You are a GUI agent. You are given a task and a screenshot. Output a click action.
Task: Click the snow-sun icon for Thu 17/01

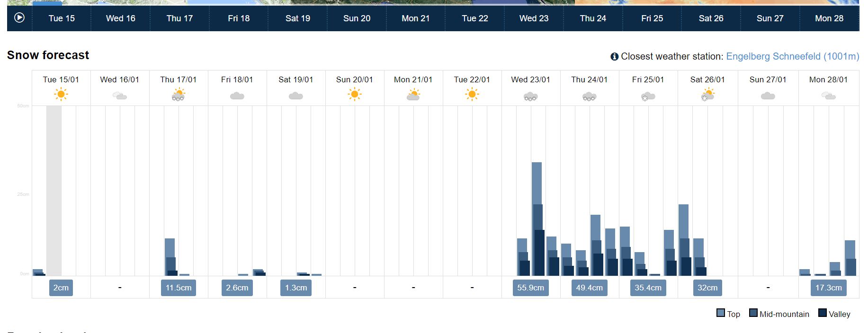coord(178,95)
